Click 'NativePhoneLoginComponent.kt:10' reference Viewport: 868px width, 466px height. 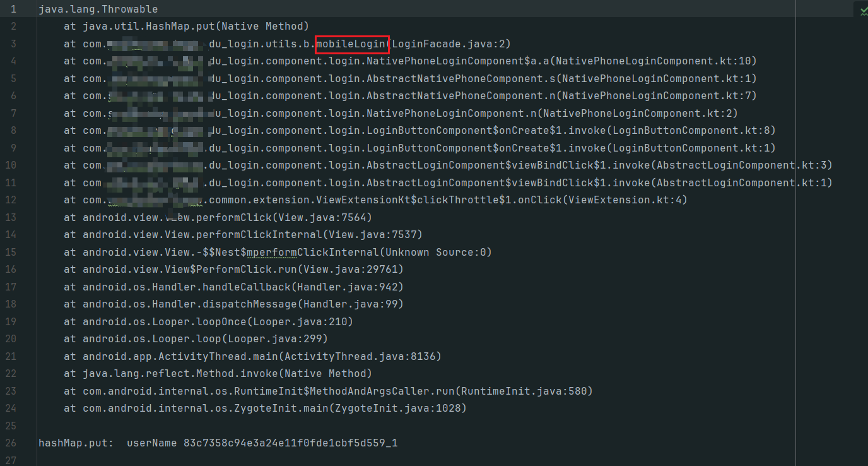(x=653, y=61)
